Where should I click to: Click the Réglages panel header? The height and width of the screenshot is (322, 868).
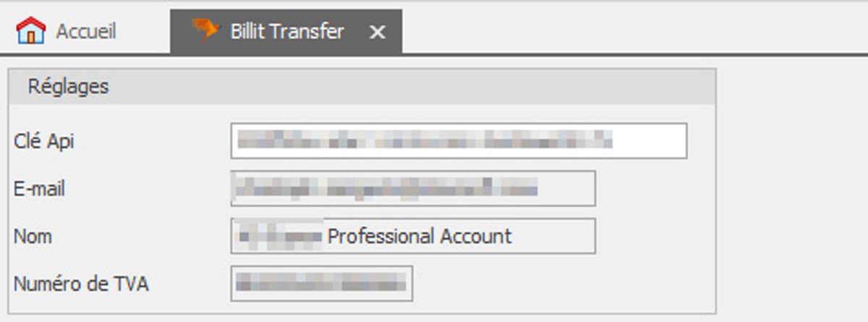point(362,87)
